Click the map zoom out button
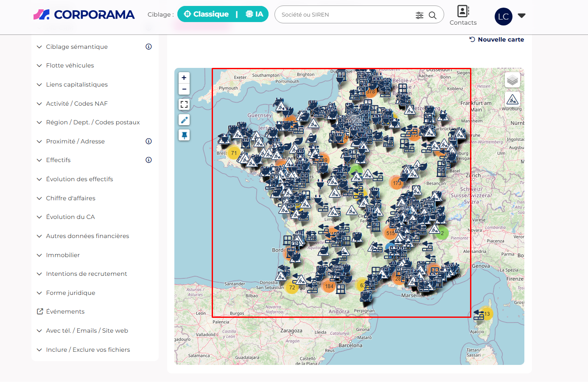 tap(184, 89)
